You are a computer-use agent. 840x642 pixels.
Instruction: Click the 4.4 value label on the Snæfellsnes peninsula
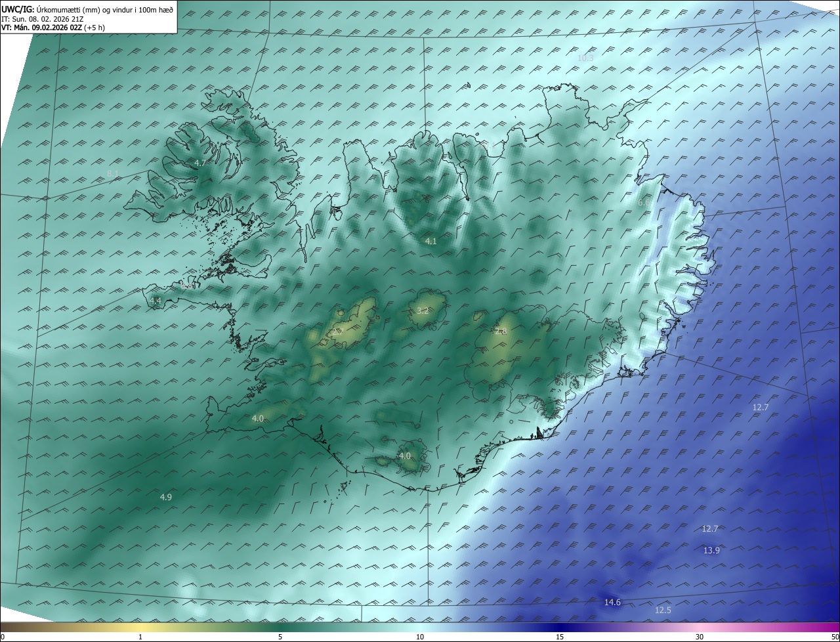tap(155, 301)
